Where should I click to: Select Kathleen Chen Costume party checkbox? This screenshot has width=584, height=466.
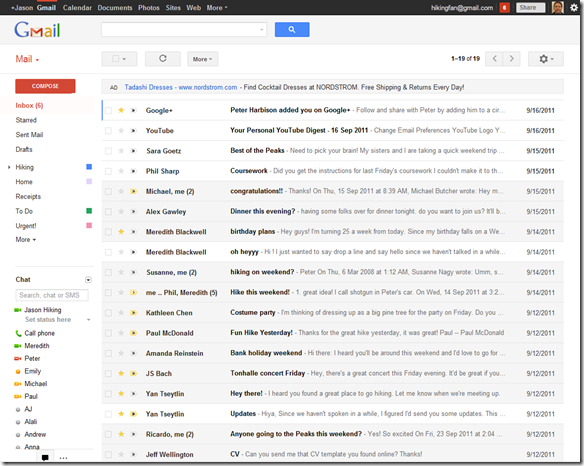click(x=108, y=313)
